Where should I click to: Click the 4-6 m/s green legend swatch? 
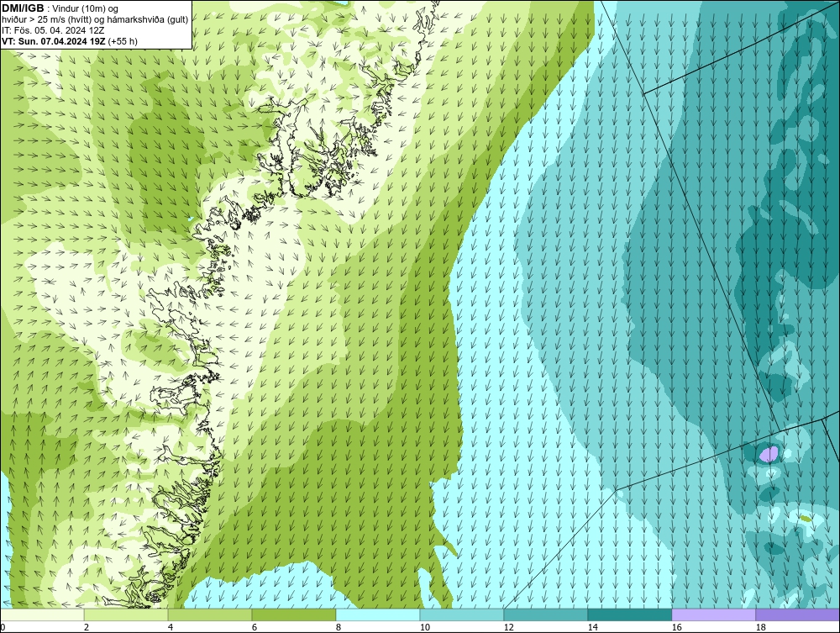pos(210,615)
